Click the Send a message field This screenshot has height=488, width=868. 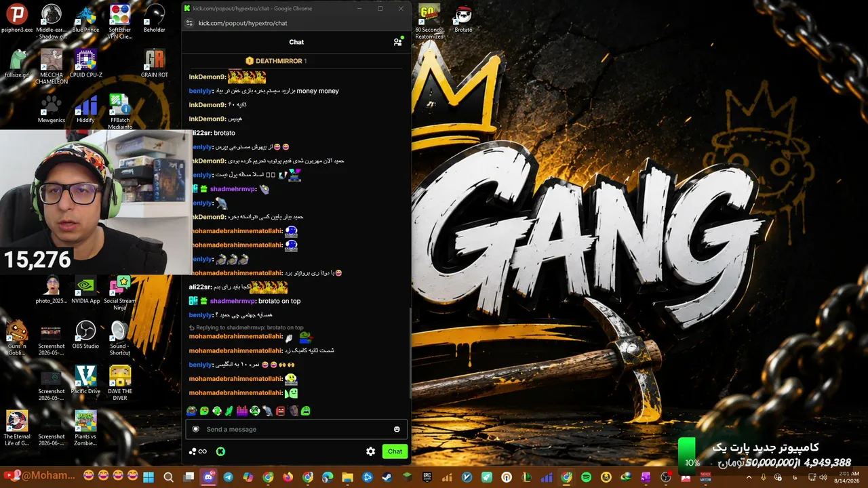pyautogui.click(x=296, y=429)
